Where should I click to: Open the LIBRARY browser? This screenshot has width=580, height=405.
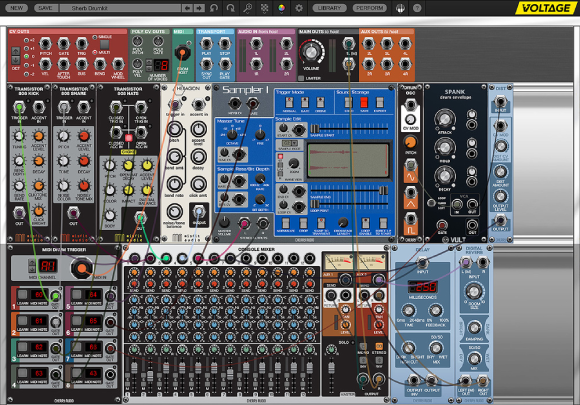coord(329,8)
